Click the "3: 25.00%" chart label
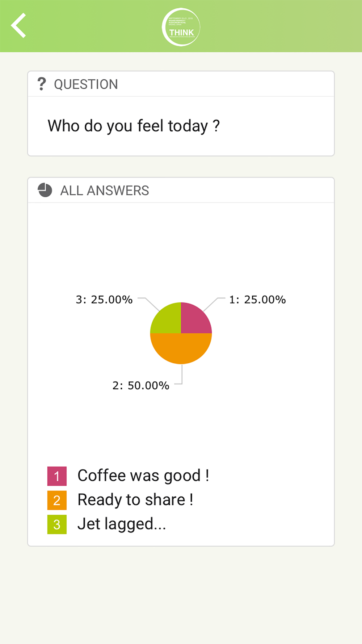The image size is (362, 644). tap(104, 300)
